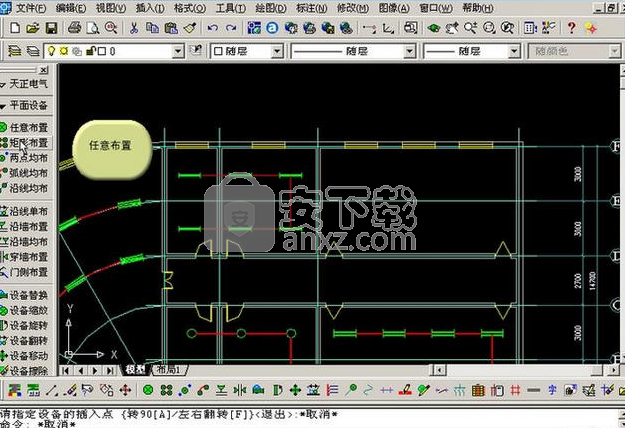Collapse the 平面设备 section
Screen dimensions: 625x428
click(25, 105)
